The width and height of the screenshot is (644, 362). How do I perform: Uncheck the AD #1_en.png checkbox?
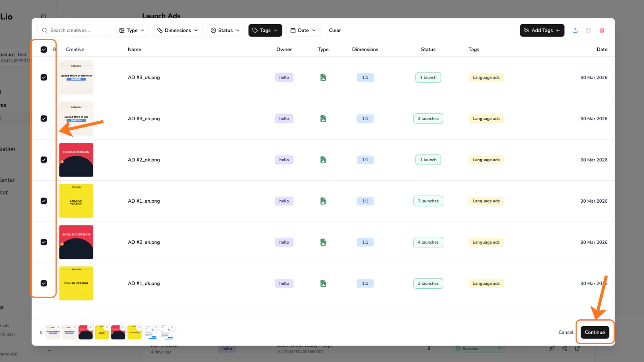(44, 201)
